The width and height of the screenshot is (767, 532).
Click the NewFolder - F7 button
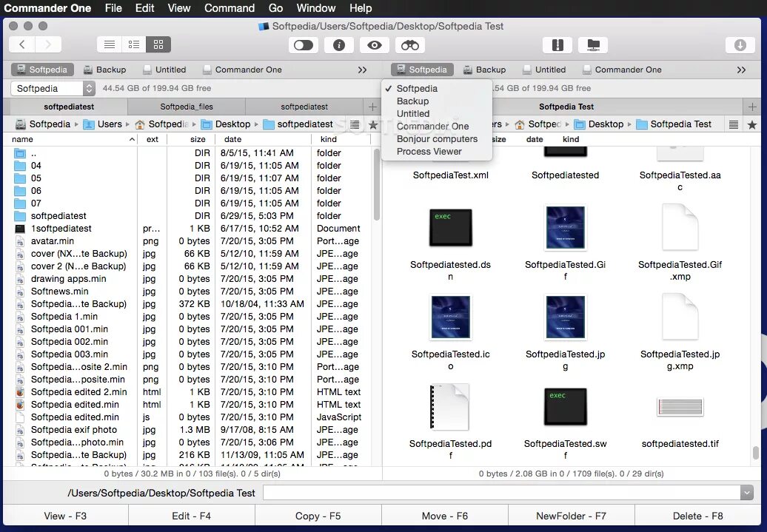point(571,516)
